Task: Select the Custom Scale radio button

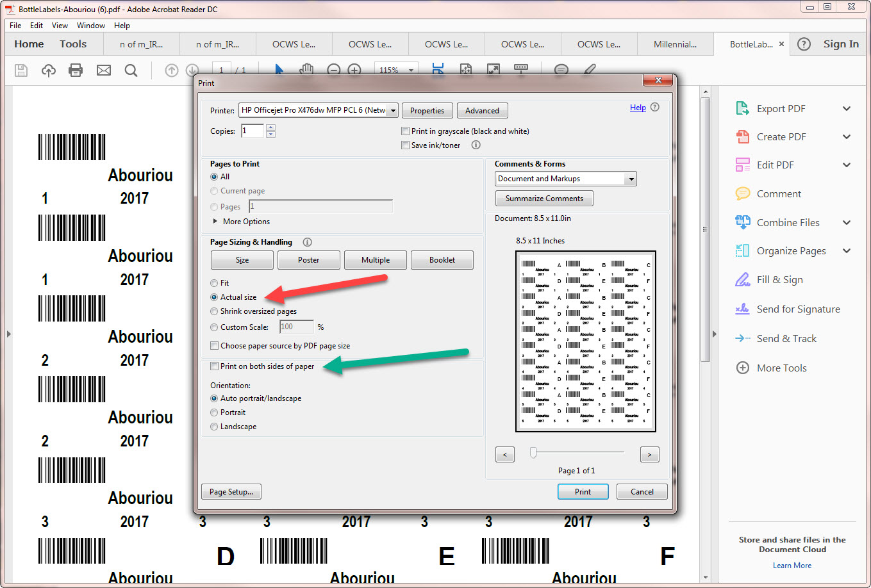Action: pyautogui.click(x=214, y=327)
